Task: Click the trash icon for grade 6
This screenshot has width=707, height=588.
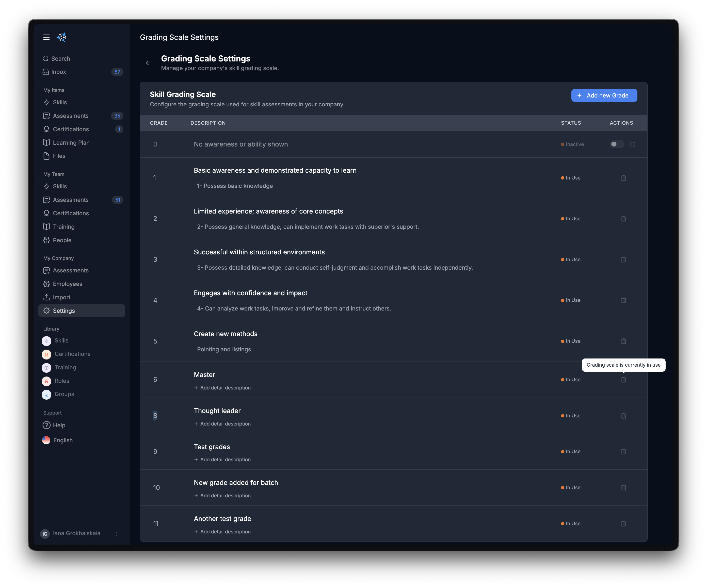Action: 623,380
